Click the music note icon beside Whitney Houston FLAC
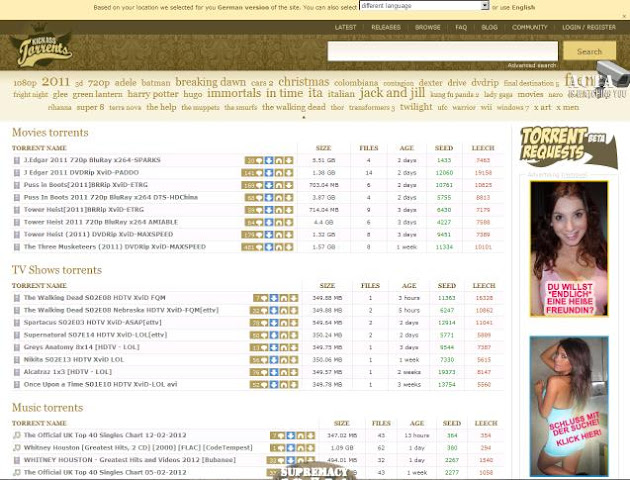Screen dimensions: 630x480 tap(17, 448)
